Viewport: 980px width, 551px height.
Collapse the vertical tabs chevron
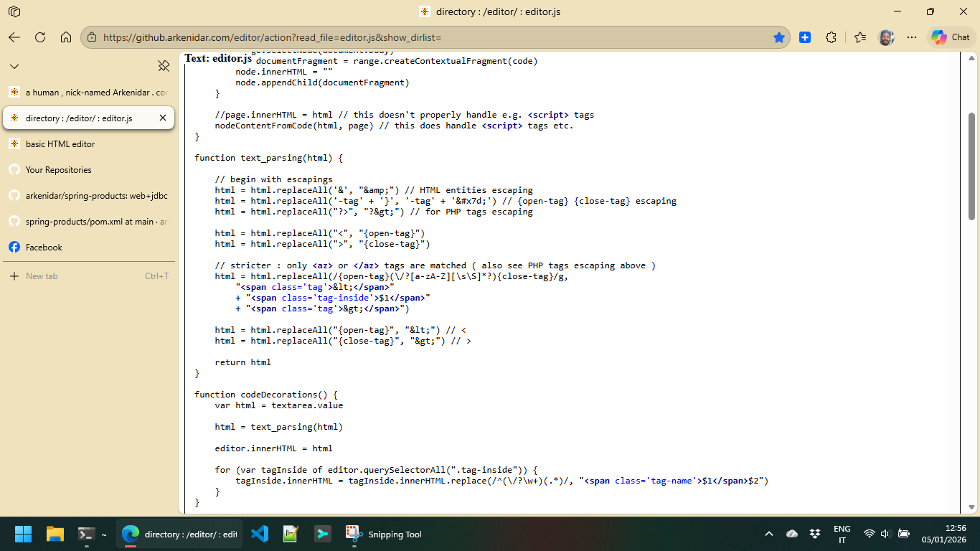tap(14, 66)
